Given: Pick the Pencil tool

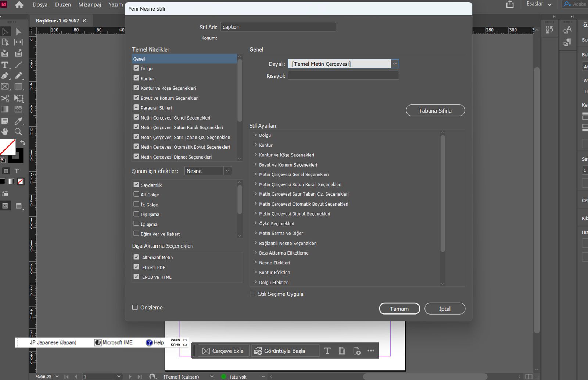Looking at the screenshot, I should pyautogui.click(x=18, y=76).
